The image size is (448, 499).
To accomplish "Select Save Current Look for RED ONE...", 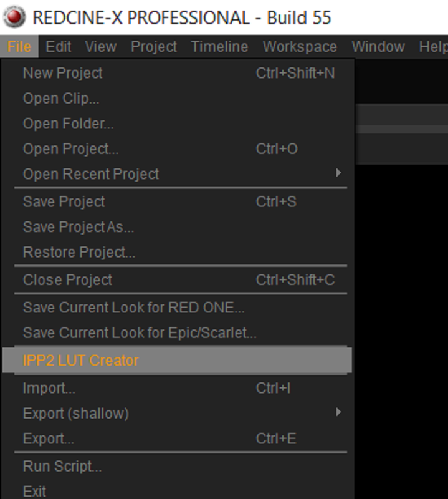I will tap(177, 308).
